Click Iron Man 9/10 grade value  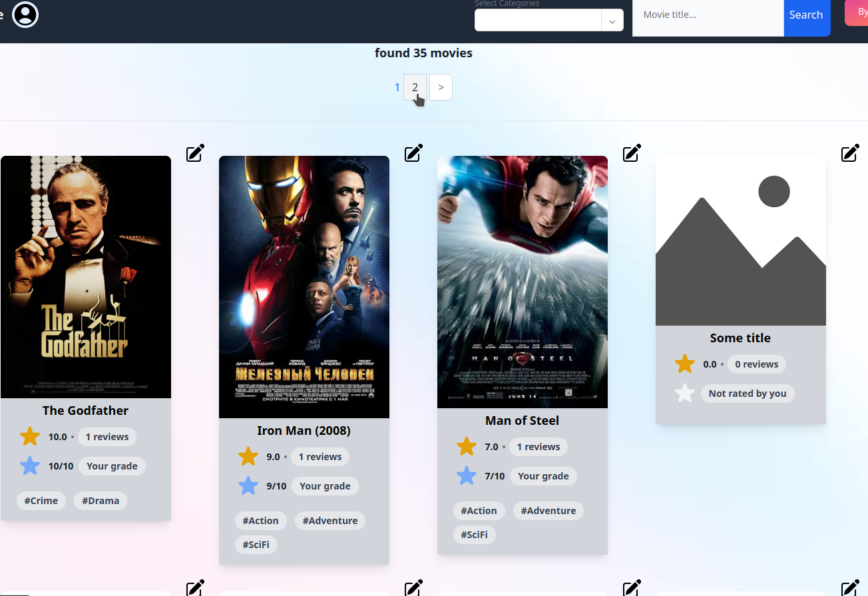276,486
